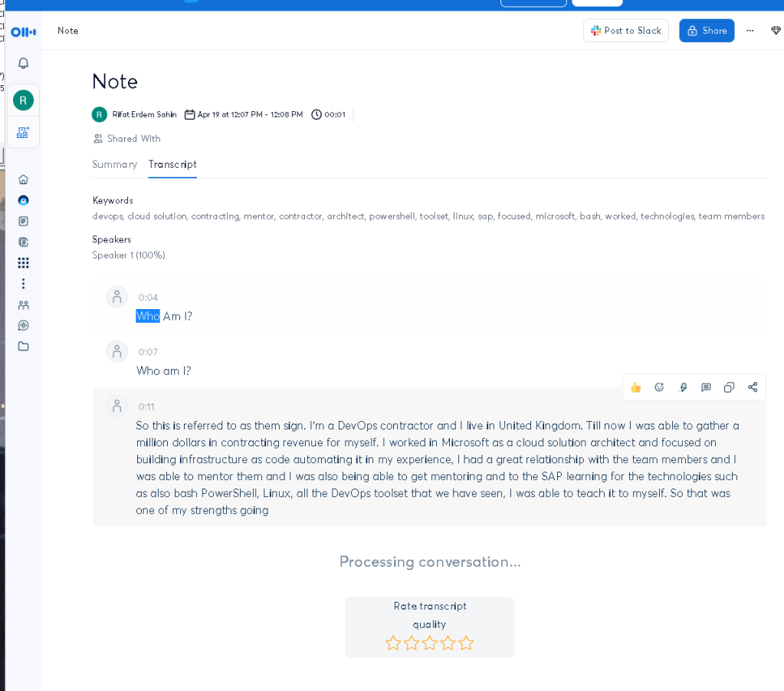Copy the transcript paragraph text
784x691 pixels.
(729, 387)
